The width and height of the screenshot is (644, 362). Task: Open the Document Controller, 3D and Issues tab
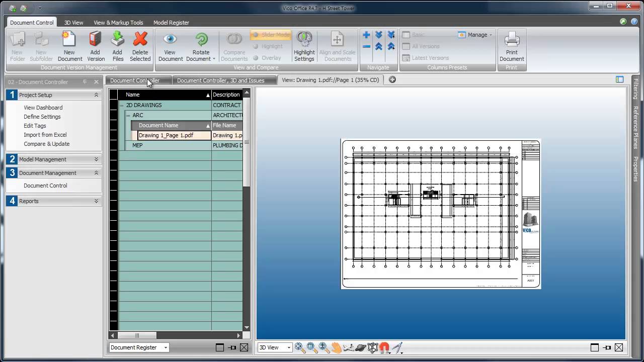[224, 80]
